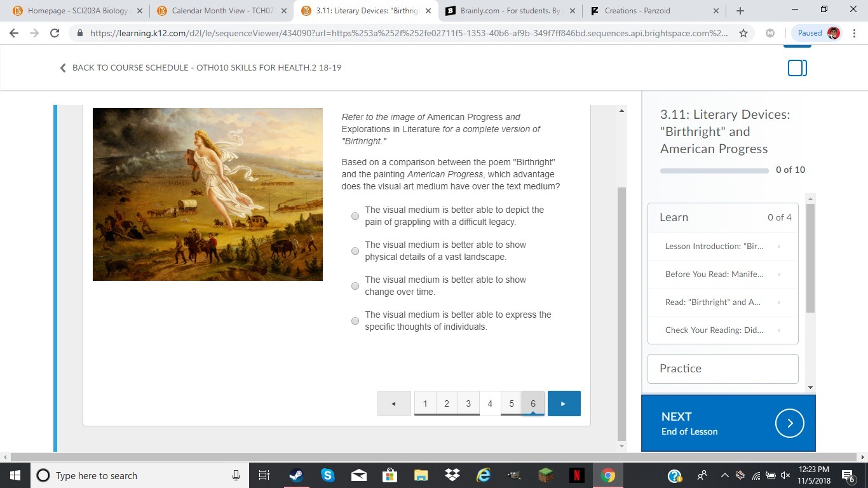Switch to the Creations - Panzoid tab
The height and width of the screenshot is (488, 868).
(x=654, y=11)
